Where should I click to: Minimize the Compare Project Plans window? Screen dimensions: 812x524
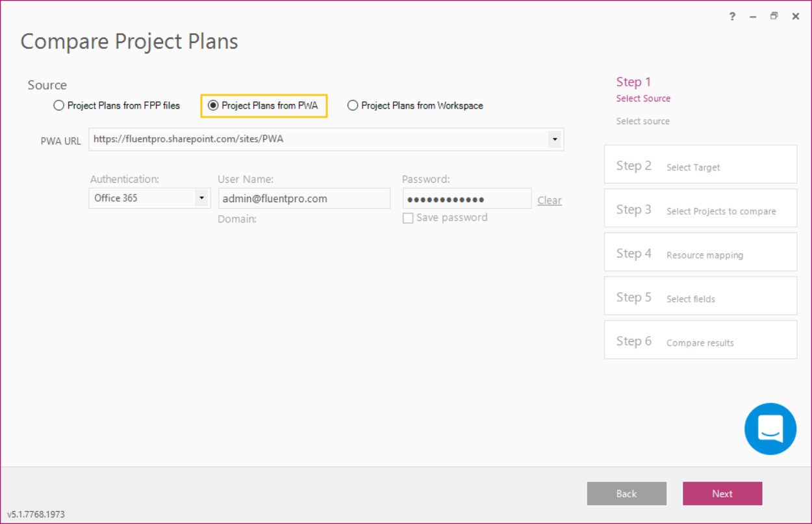coord(753,17)
